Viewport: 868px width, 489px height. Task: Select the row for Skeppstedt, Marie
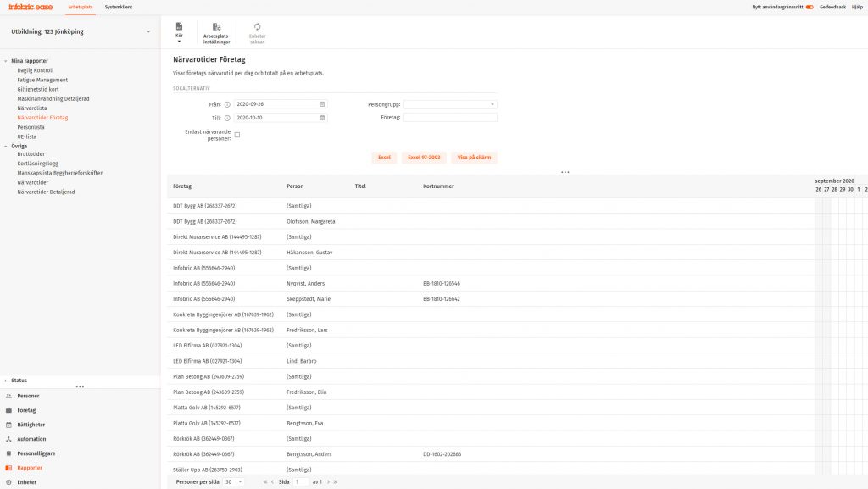click(491, 298)
